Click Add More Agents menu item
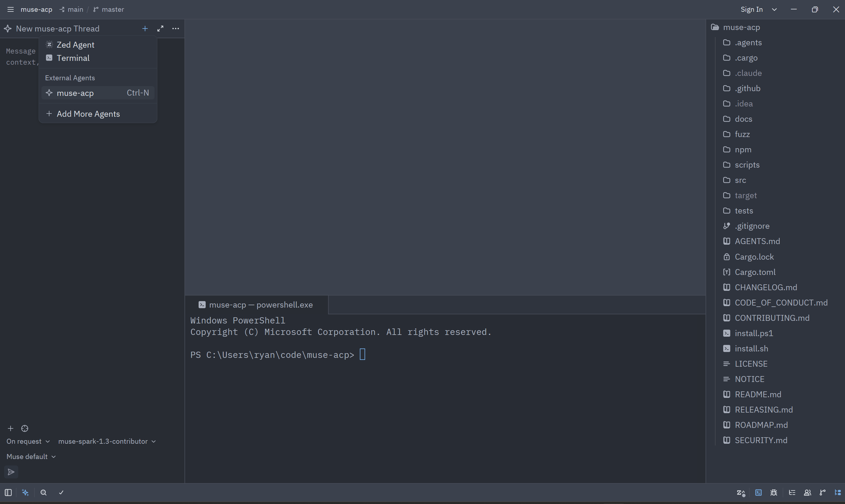The height and width of the screenshot is (504, 845). click(98, 114)
